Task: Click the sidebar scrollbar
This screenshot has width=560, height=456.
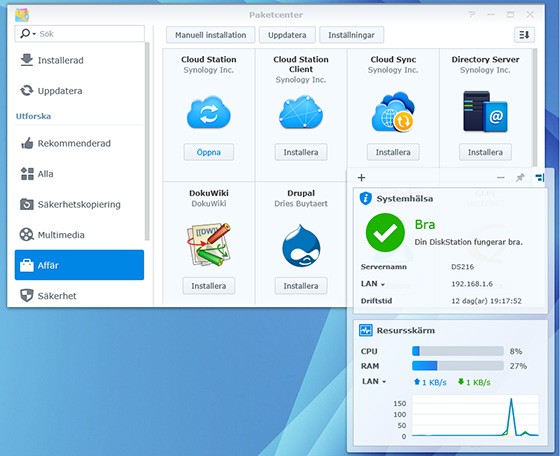Action: [147, 141]
